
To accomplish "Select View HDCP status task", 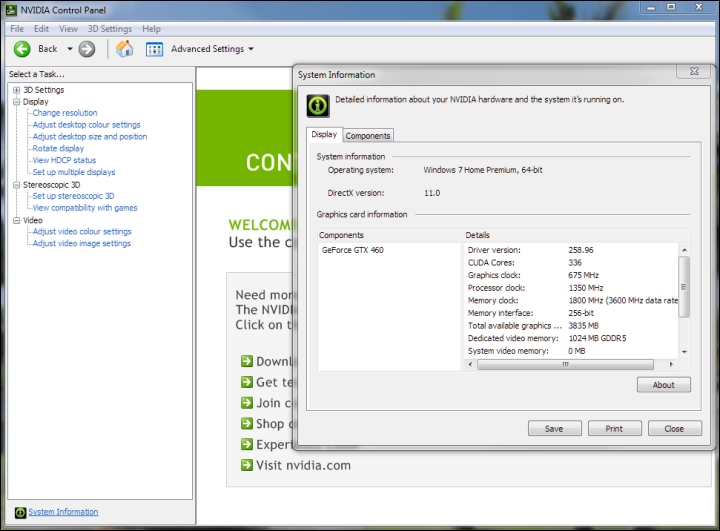I will tap(64, 160).
